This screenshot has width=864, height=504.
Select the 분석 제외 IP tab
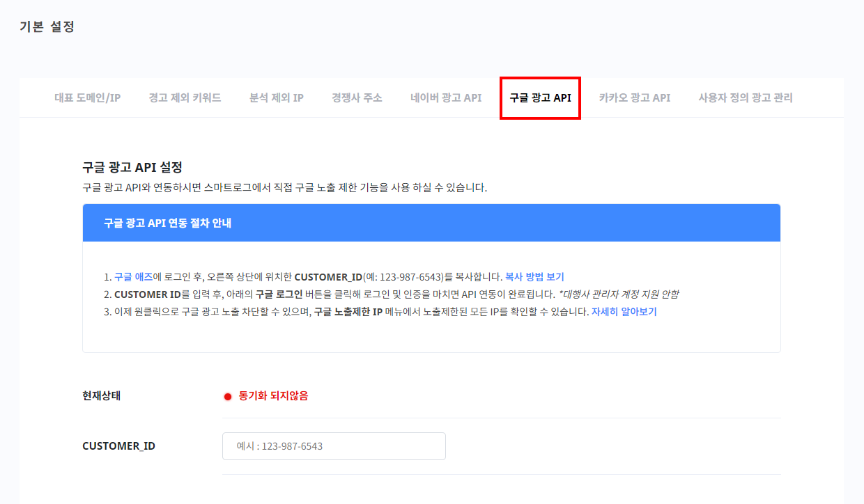pos(276,97)
